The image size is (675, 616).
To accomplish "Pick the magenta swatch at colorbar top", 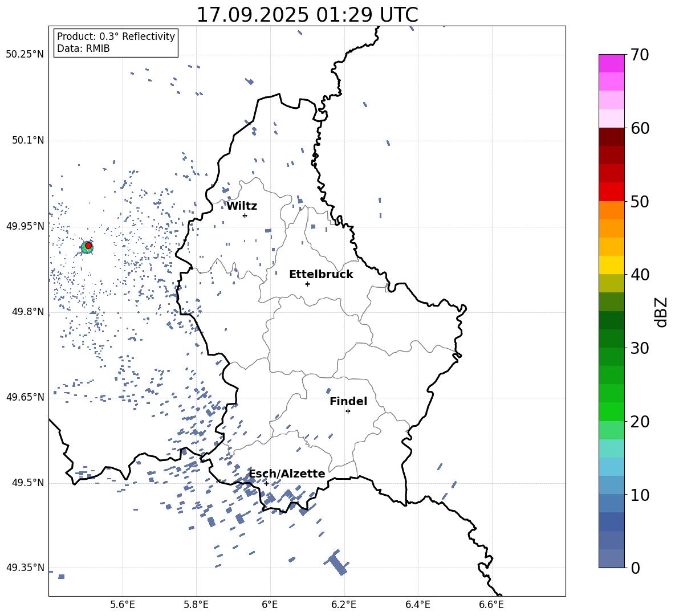I will coord(611,63).
